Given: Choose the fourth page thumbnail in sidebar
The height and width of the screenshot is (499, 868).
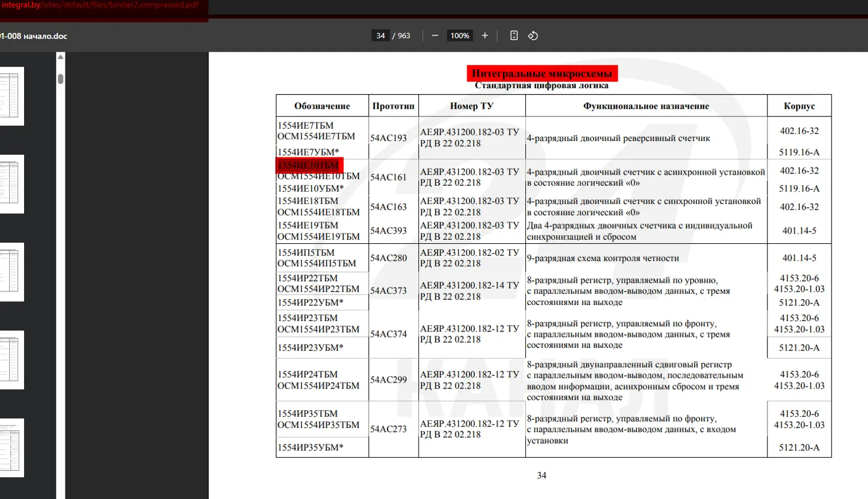Looking at the screenshot, I should 11,360.
